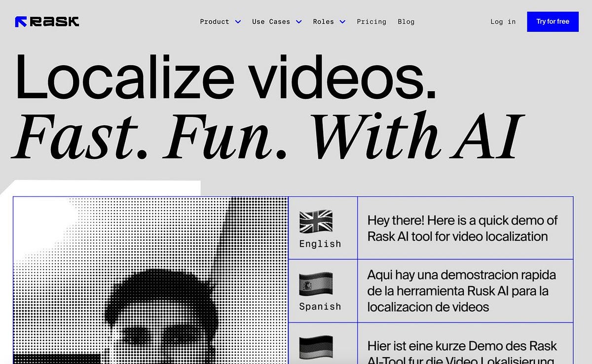Screen dimensions: 592x364
Task: Click the Rask logo
Action: (47, 22)
